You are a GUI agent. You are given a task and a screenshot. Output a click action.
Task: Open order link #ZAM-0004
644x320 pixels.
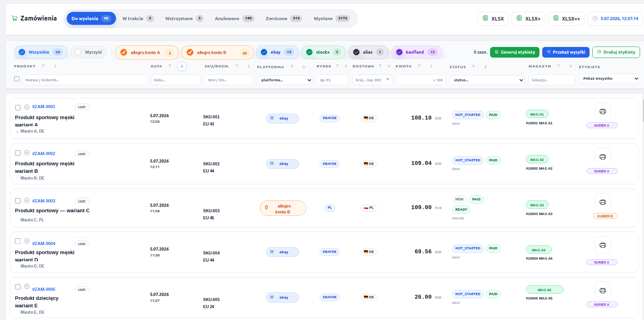(44, 243)
